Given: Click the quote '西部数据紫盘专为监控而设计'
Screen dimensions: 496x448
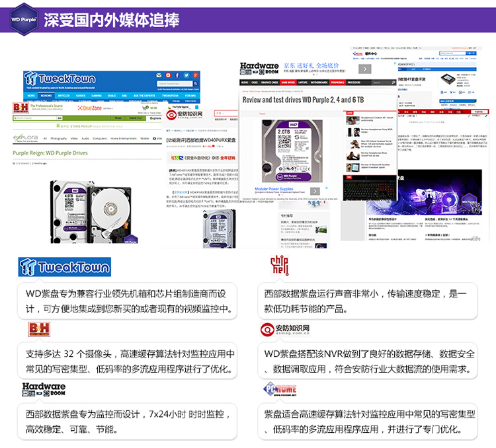Looking at the screenshot, I should 128,422.
